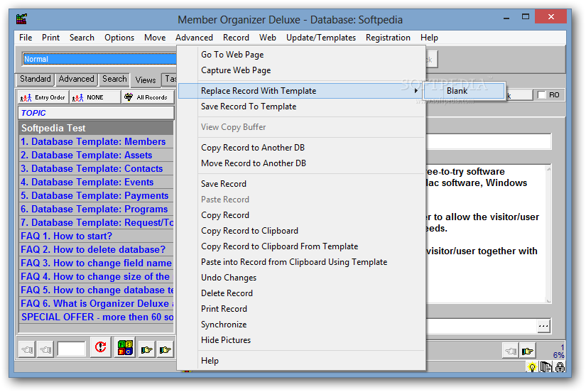Viewport: 586px width, 392px height.
Task: Click the description box's scroll-up arrow
Action: click(x=548, y=169)
